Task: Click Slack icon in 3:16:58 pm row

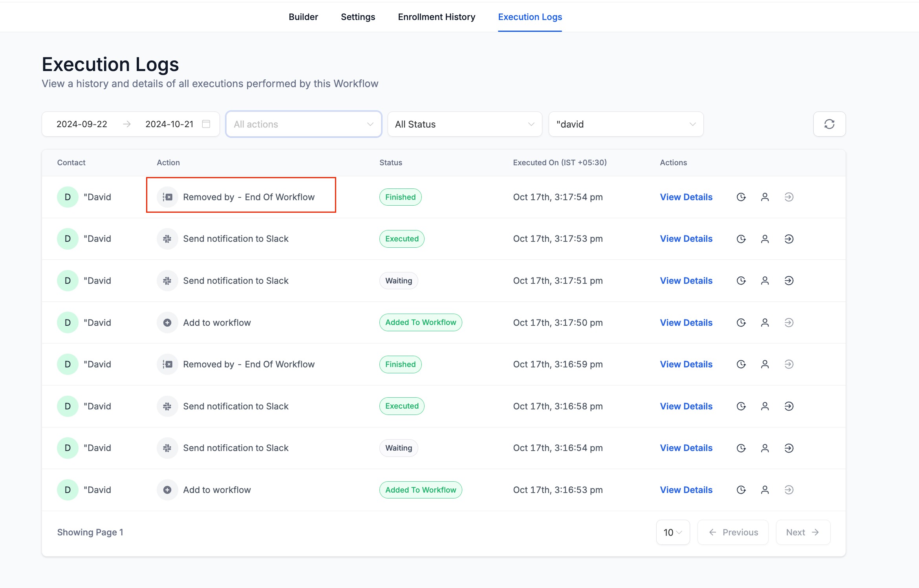Action: pyautogui.click(x=167, y=406)
